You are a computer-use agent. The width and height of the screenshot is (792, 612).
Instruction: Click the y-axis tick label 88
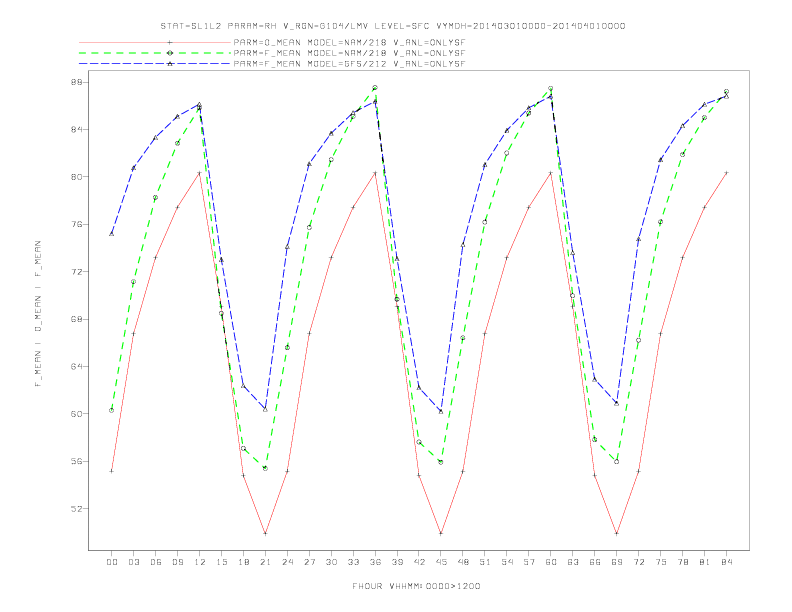pos(76,82)
